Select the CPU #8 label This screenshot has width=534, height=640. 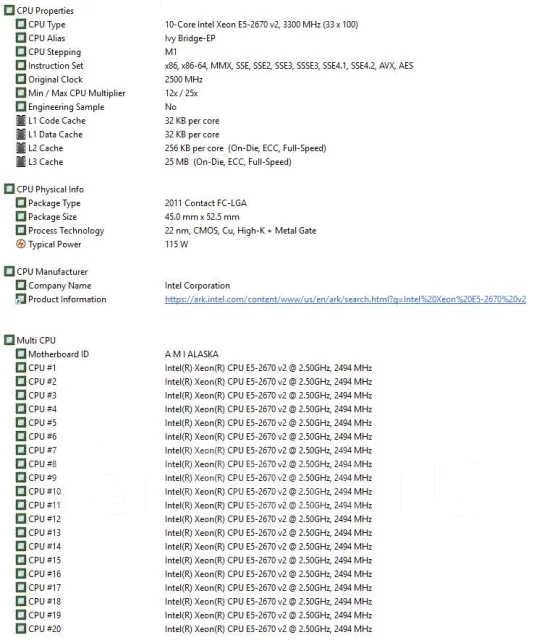pyautogui.click(x=42, y=464)
